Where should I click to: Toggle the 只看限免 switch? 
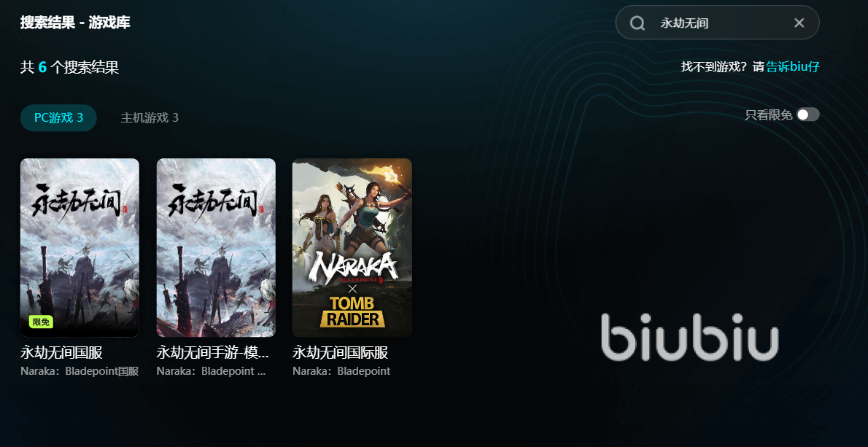(807, 114)
